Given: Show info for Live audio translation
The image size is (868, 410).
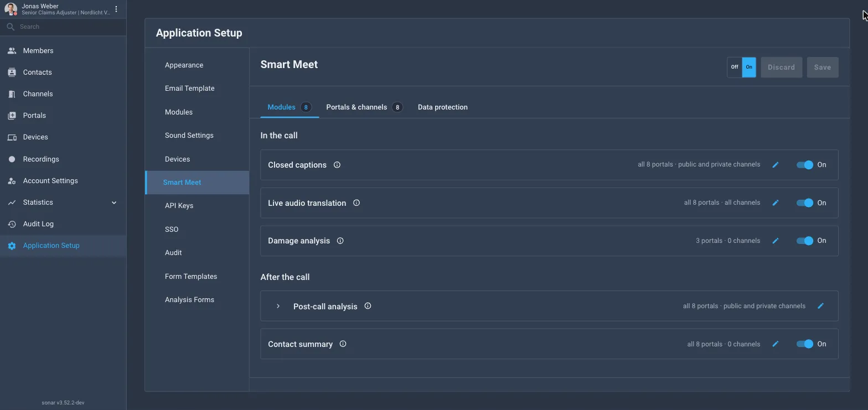Looking at the screenshot, I should click(356, 203).
